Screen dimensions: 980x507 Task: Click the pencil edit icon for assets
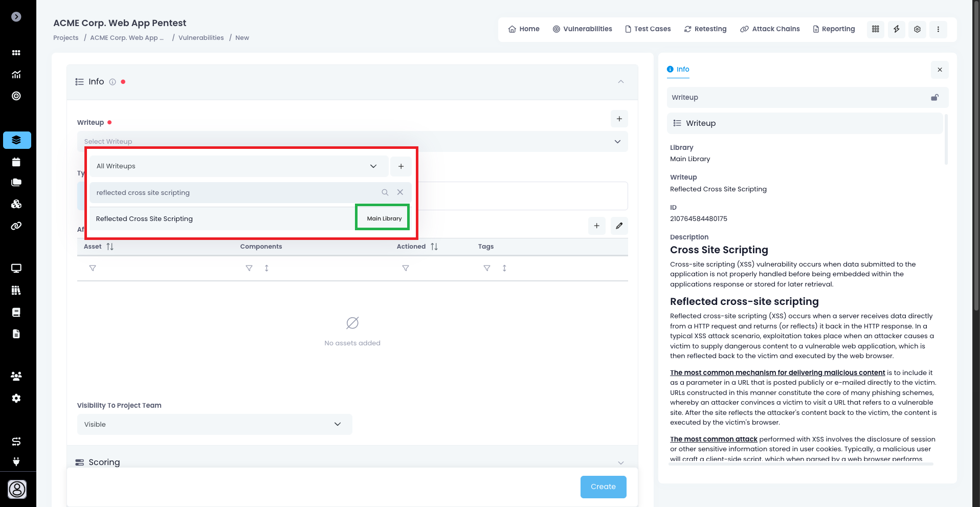[x=619, y=226]
